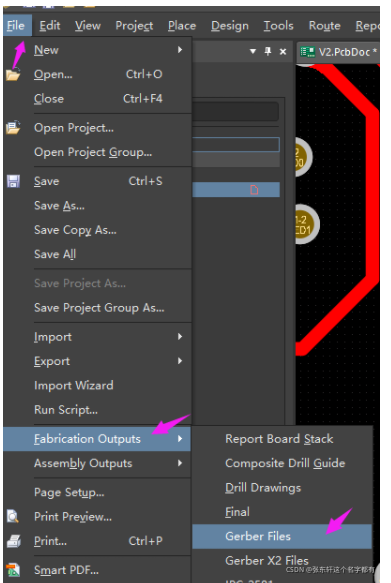Expand the Import submenu

point(97,337)
